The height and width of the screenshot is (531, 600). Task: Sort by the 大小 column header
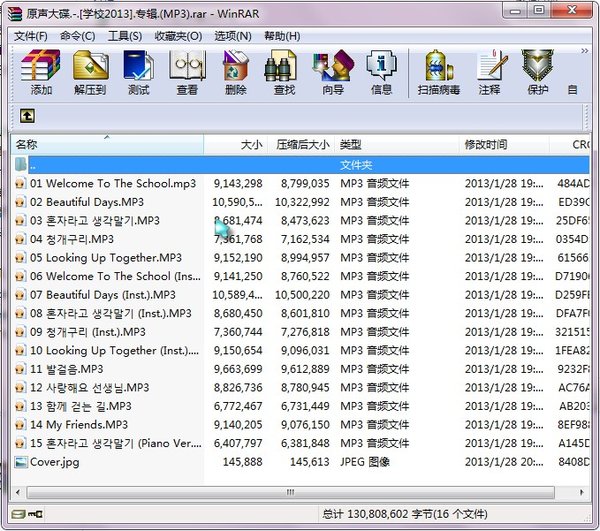click(235, 145)
